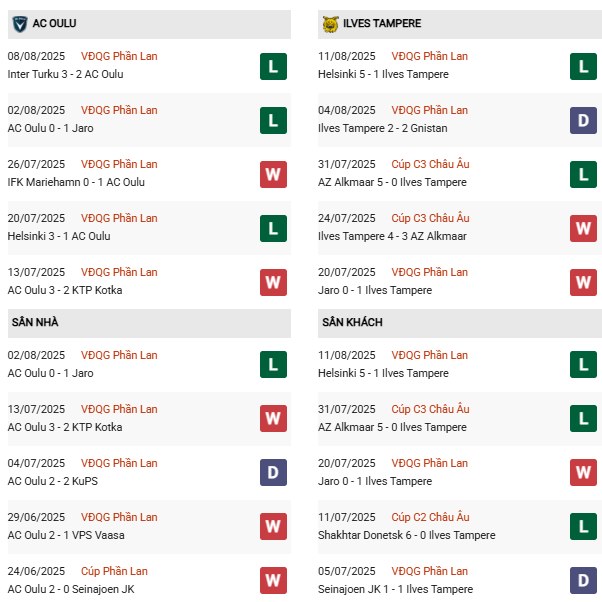Screen dimensions: 602x602
Task: Open VĐQG Phần Lan link dated 08/08/2025
Action: click(120, 56)
